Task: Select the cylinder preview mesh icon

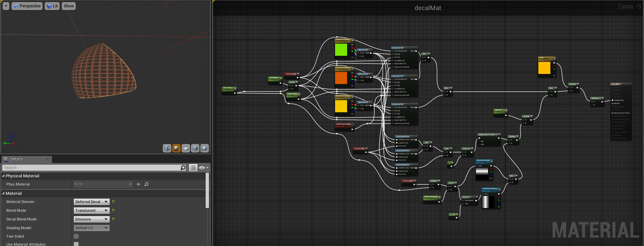Action: 167,148
